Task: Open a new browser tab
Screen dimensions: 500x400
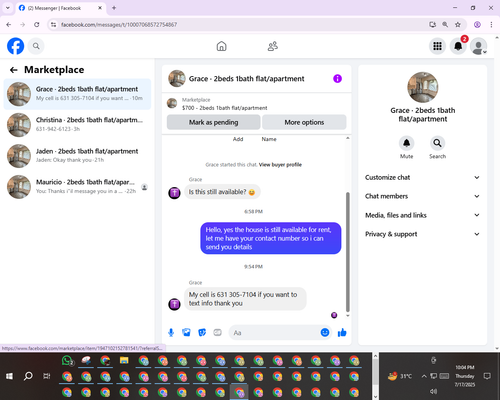Action: [114, 8]
